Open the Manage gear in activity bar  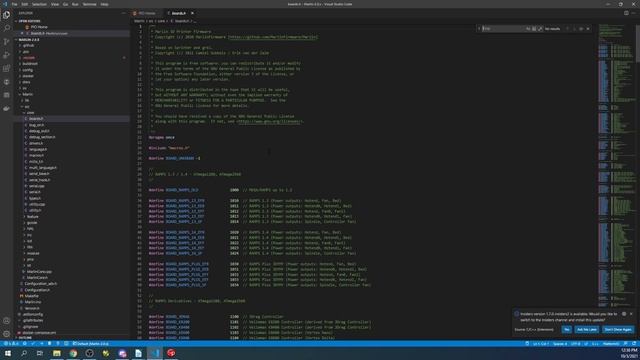coord(7,334)
